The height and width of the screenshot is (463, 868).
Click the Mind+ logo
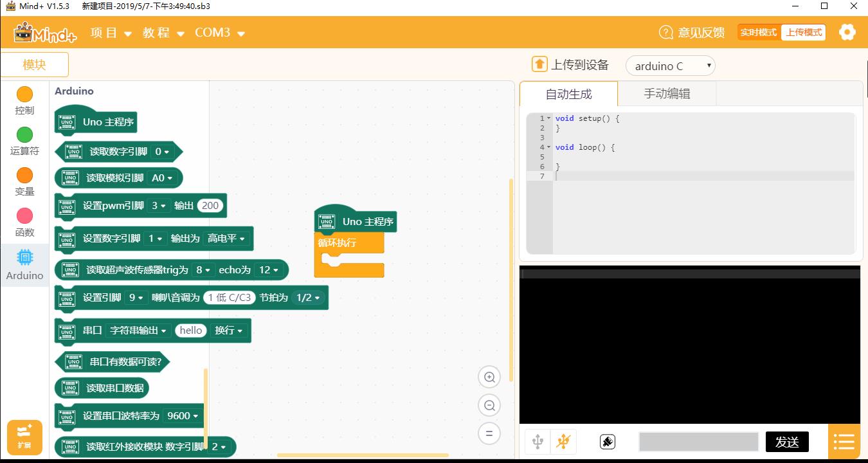tap(45, 33)
